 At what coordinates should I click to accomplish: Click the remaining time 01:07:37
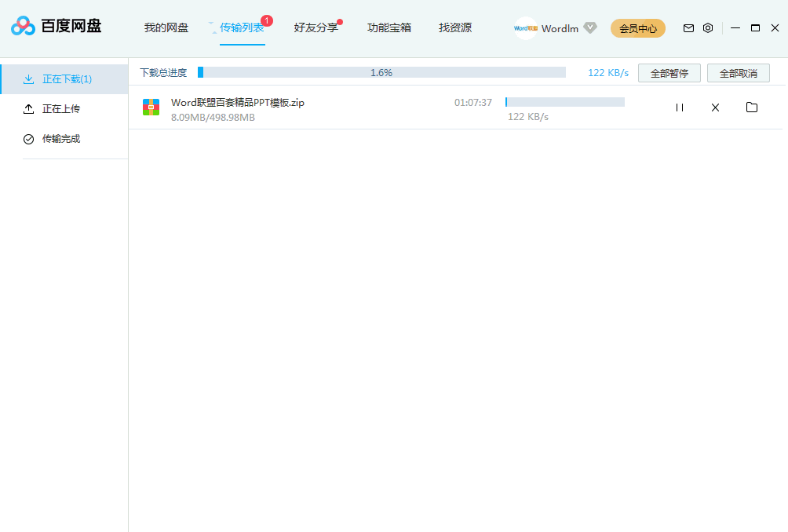click(473, 103)
